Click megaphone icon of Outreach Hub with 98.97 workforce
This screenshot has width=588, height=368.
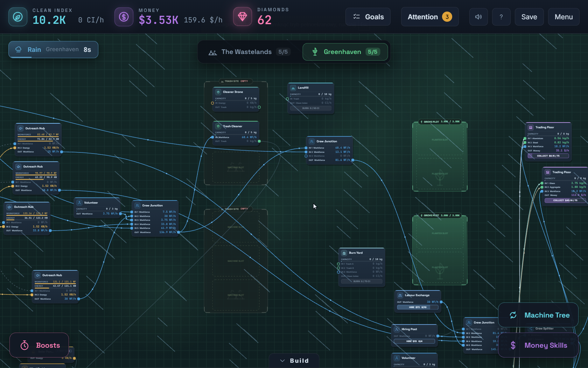[19, 166]
